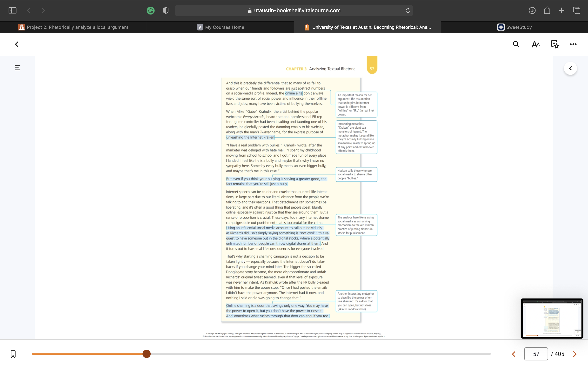Open the more options ellipsis menu
This screenshot has width=588, height=368.
[x=573, y=44]
